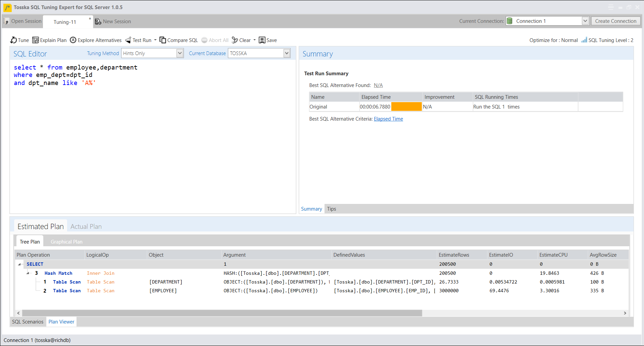Click the Tosska application logo icon
Image resolution: width=644 pixels, height=346 pixels.
pyautogui.click(x=7, y=7)
